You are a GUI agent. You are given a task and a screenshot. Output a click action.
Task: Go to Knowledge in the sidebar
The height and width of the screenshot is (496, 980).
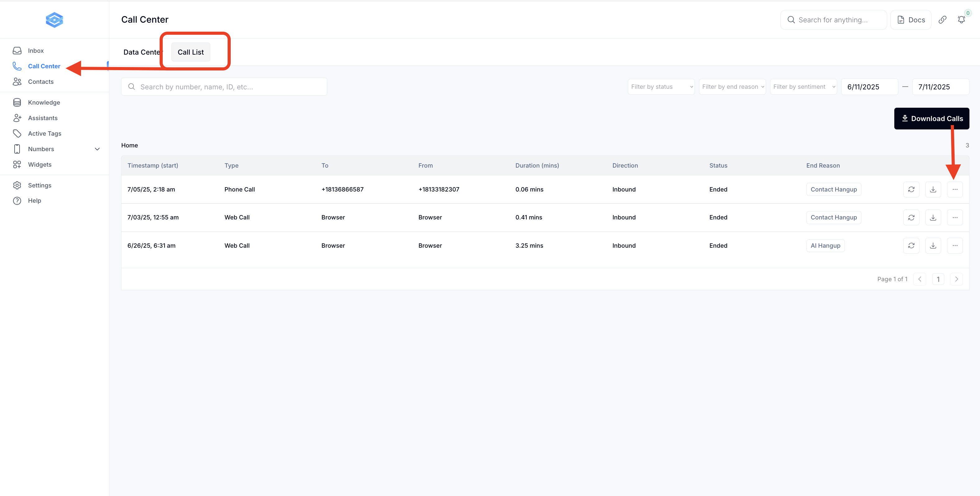(44, 102)
